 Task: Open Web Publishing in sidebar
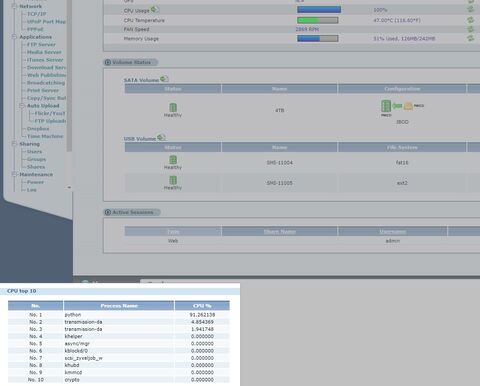click(46, 75)
